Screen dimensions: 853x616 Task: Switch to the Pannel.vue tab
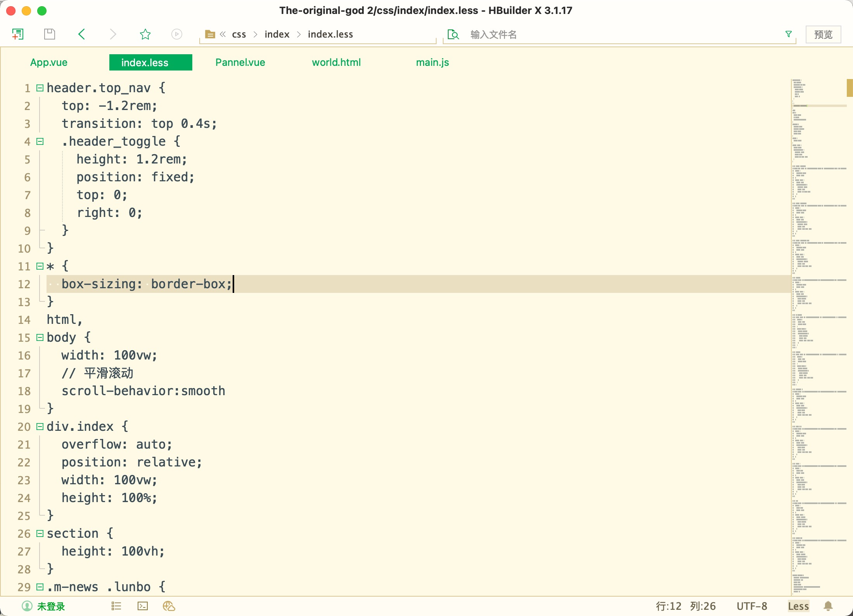pos(240,62)
